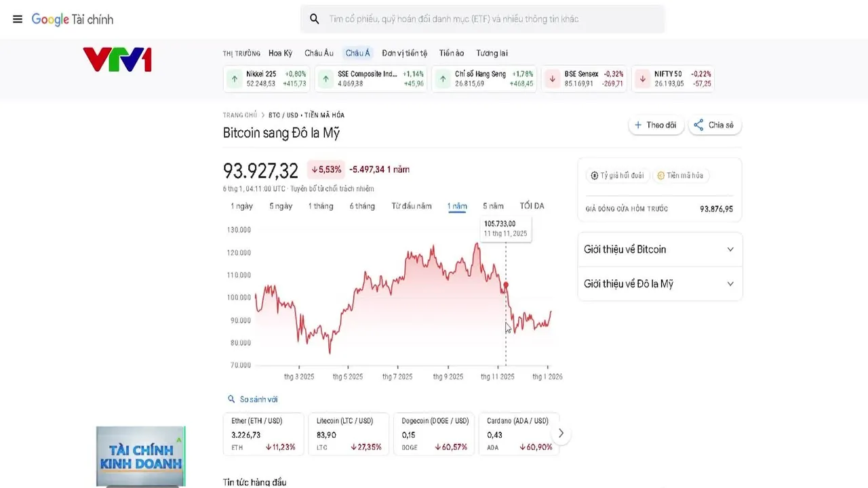Click the Google Tài chính logo
Viewport: 868px width, 488px height.
(73, 20)
